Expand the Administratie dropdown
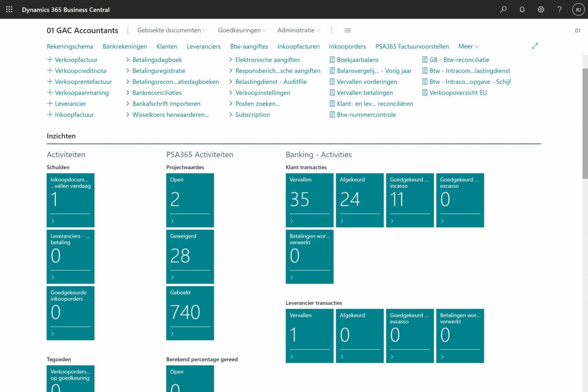The height and width of the screenshot is (392, 588). [299, 30]
